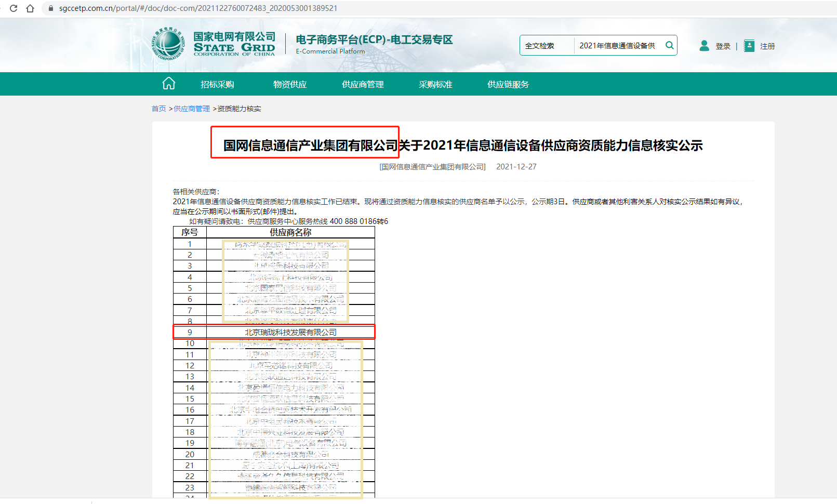Click the State Grid globe logo
The height and width of the screenshot is (504, 837).
point(168,44)
